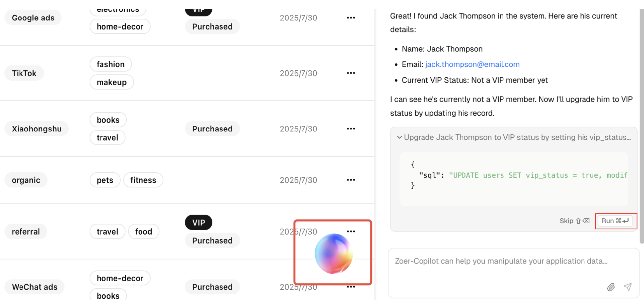The image size is (644, 300).
Task: Click the colorful Zoer-Copilot orb
Action: tap(333, 254)
